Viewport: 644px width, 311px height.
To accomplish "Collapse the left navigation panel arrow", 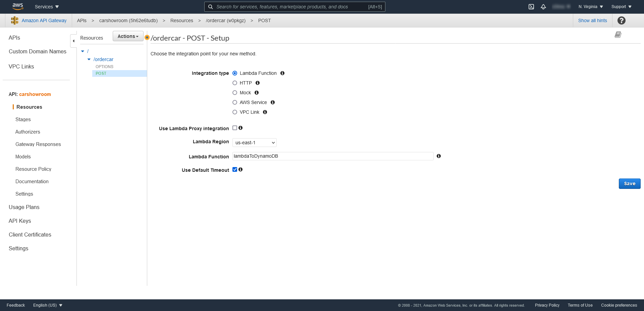I will 73,41.
